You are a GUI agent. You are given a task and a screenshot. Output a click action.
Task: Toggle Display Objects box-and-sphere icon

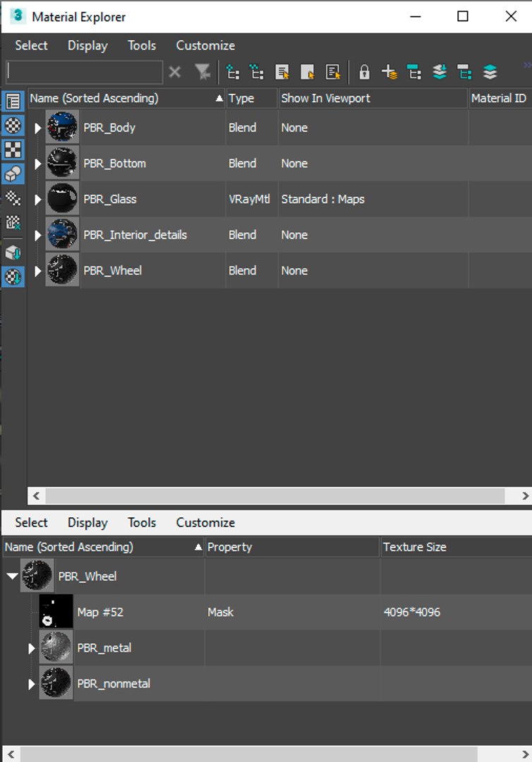pos(13,174)
